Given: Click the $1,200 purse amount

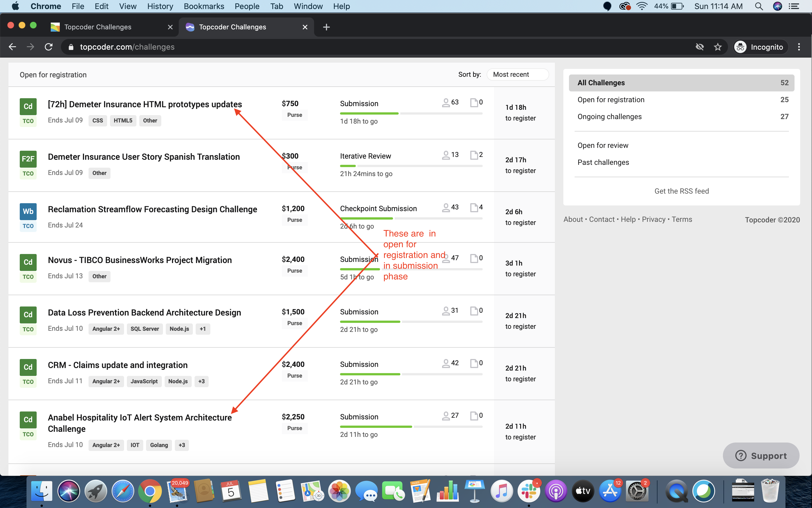Looking at the screenshot, I should tap(293, 209).
